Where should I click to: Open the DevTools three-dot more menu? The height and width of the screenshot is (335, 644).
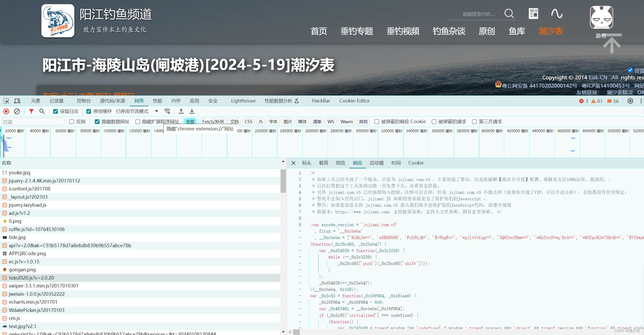tap(641, 101)
